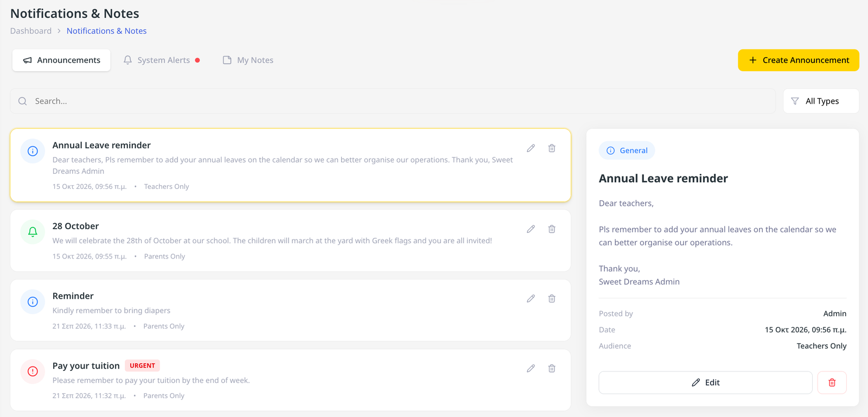
Task: Click the red trash button in detail panel
Action: [832, 383]
